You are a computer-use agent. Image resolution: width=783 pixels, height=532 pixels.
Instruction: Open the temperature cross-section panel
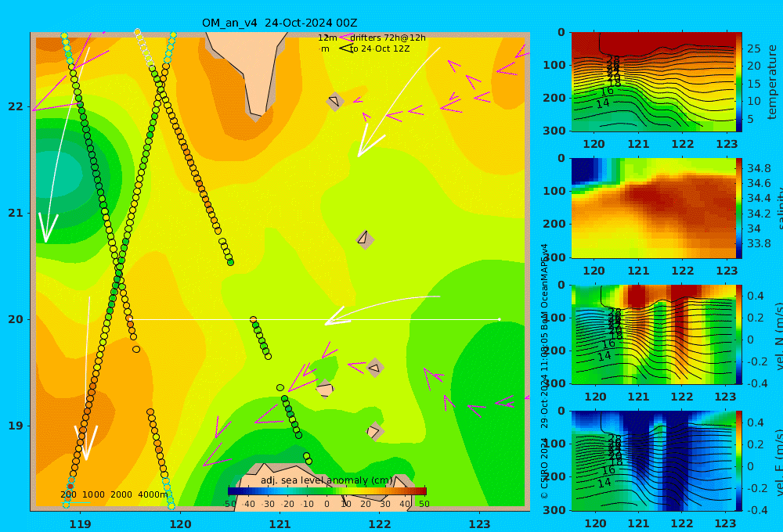point(653,82)
